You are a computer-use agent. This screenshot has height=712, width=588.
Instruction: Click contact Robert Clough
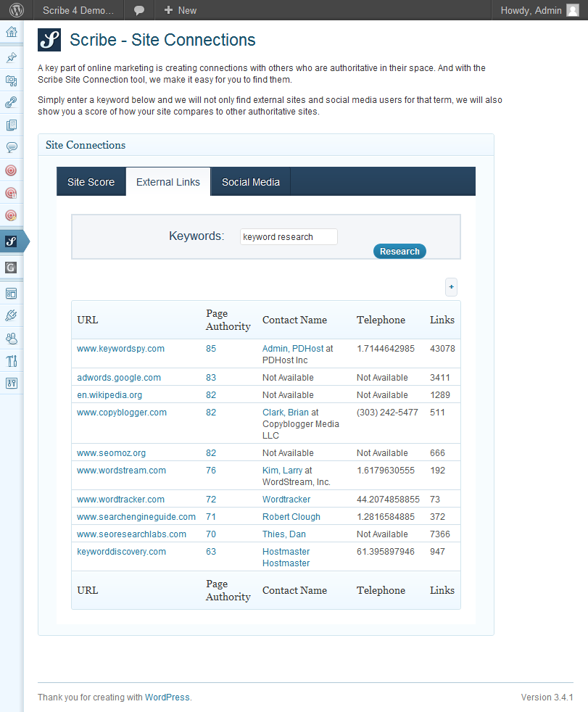point(291,517)
